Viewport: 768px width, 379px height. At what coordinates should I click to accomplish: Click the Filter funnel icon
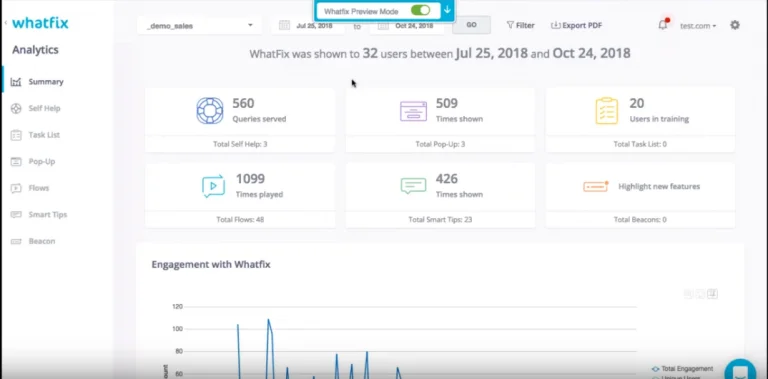coord(509,25)
